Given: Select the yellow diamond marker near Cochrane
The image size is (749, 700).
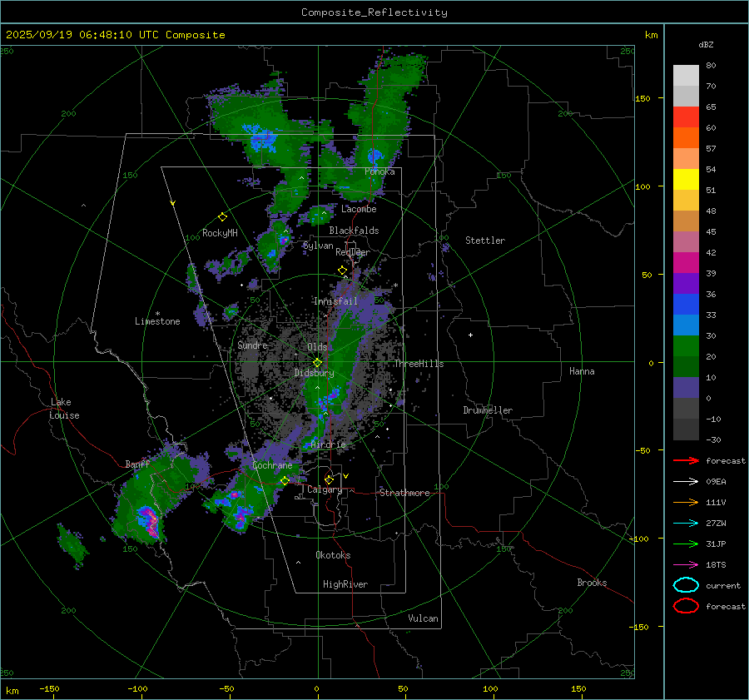Looking at the screenshot, I should pyautogui.click(x=285, y=480).
